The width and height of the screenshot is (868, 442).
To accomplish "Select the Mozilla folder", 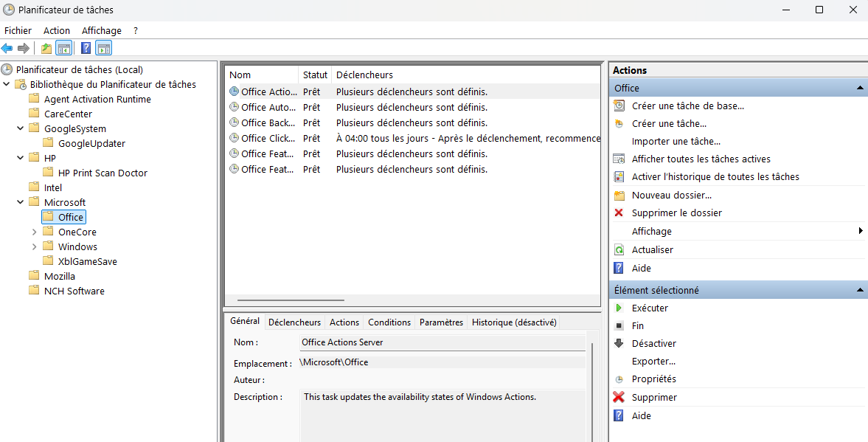I will pyautogui.click(x=59, y=276).
